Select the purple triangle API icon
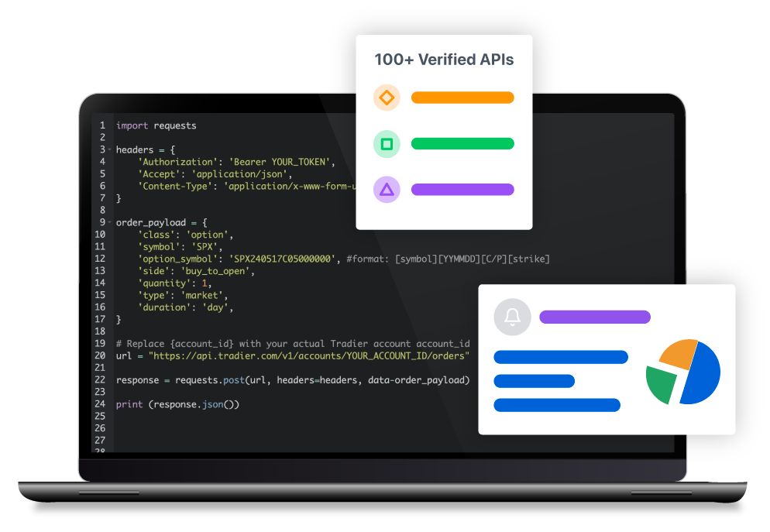The image size is (770, 532). [x=387, y=190]
